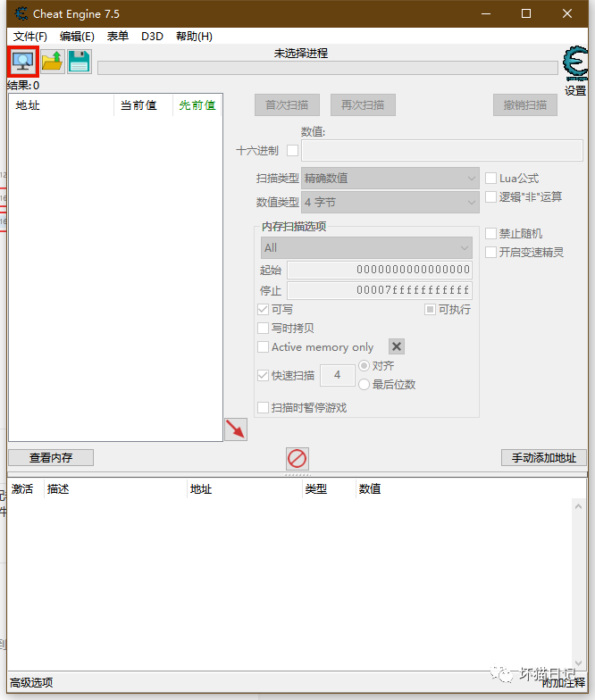
Task: Click the 未选择进程 process label
Action: coord(300,54)
